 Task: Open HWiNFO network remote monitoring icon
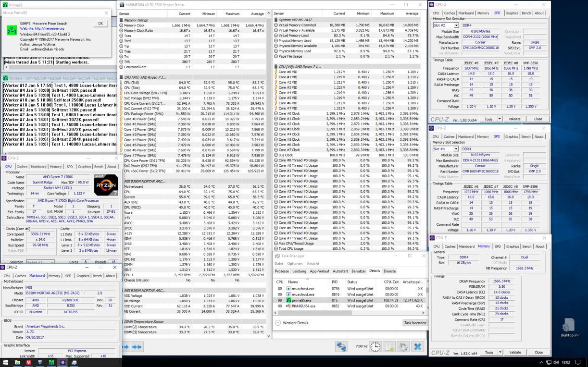coord(341,346)
